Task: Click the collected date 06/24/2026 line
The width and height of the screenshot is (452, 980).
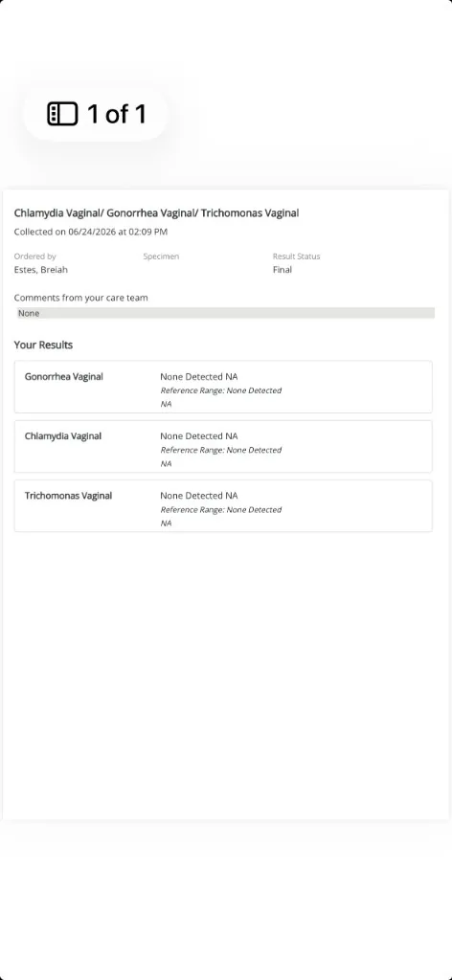Action: pyautogui.click(x=91, y=232)
